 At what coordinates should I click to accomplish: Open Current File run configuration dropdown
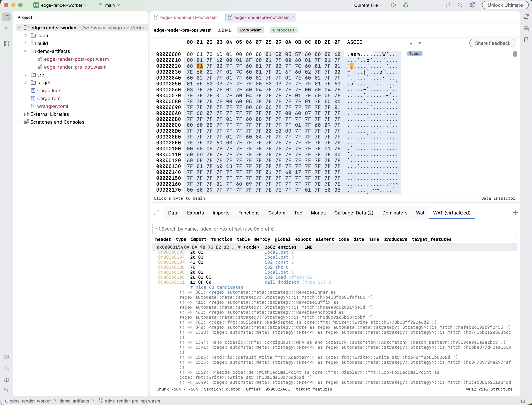click(368, 5)
